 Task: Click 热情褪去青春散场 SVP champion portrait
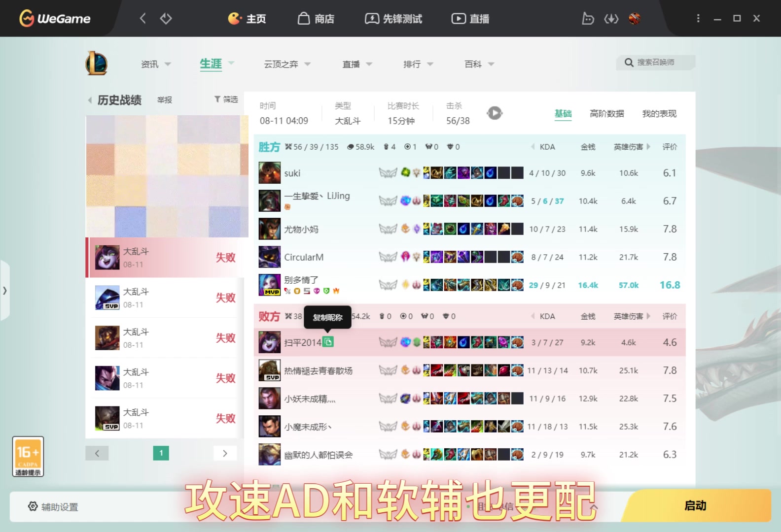270,370
